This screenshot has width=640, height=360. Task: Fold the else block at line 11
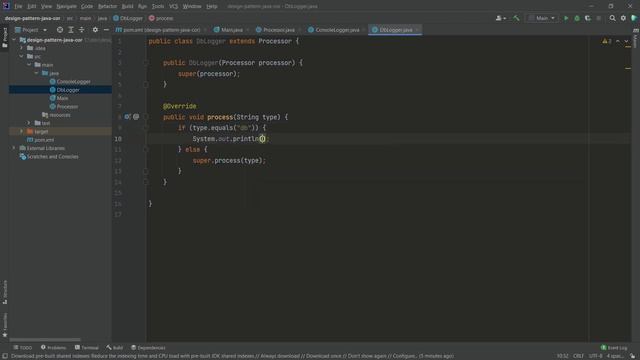[x=146, y=149]
